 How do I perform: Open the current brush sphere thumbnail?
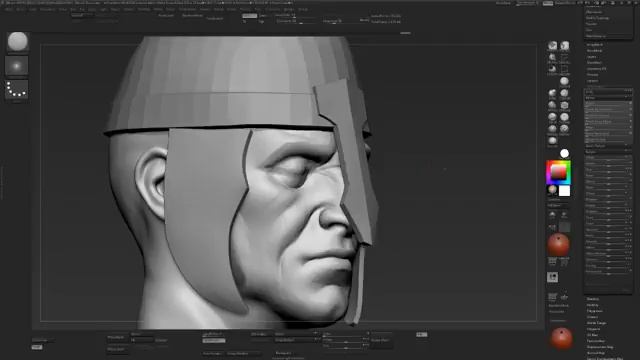pos(17,42)
